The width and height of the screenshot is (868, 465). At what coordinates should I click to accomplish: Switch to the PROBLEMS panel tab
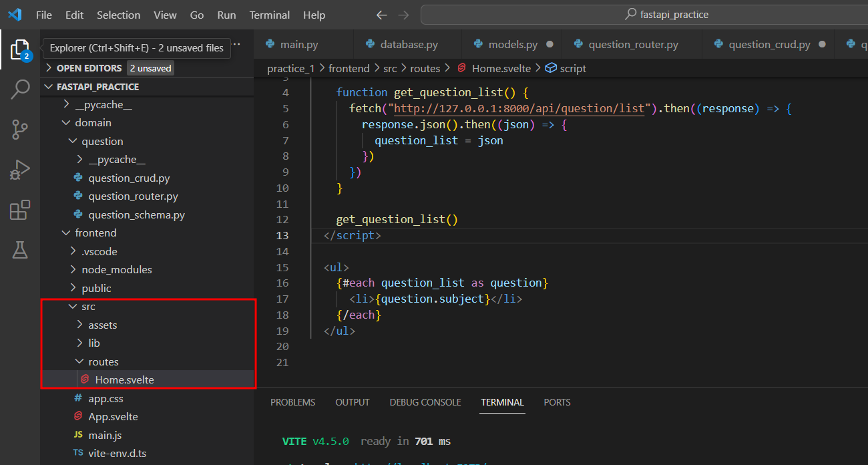coord(292,402)
